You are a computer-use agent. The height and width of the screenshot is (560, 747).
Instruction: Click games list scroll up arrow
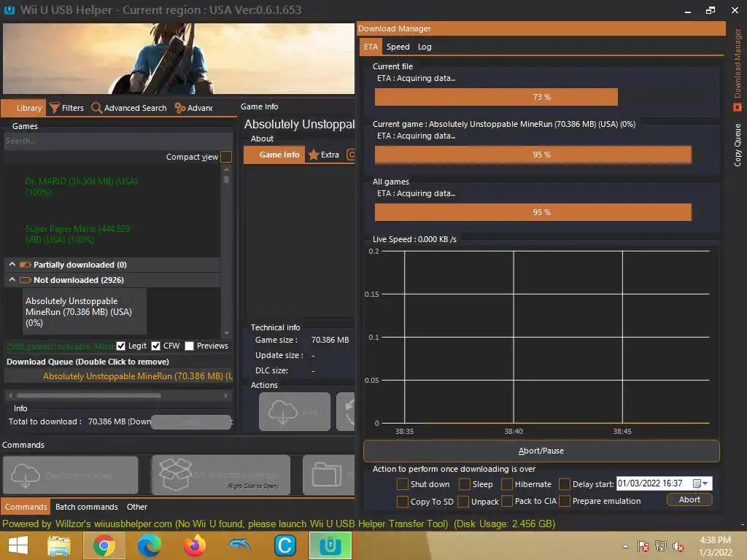[226, 169]
